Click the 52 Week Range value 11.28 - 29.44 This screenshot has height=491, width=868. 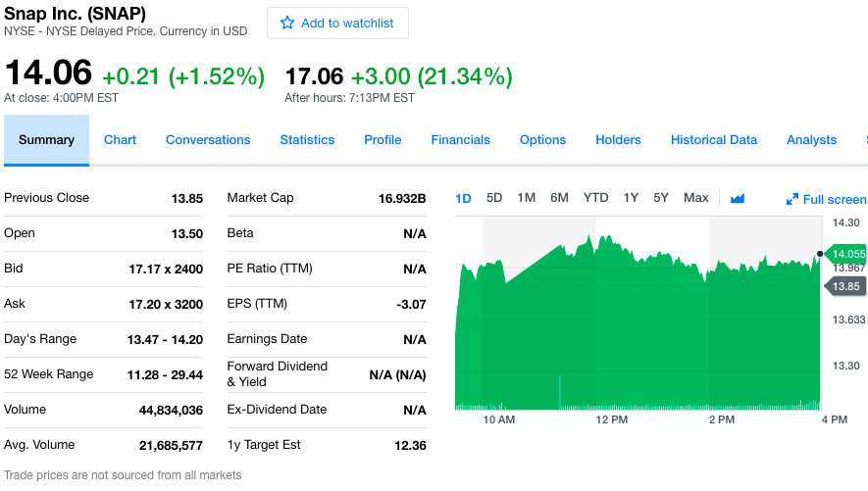pyautogui.click(x=165, y=375)
